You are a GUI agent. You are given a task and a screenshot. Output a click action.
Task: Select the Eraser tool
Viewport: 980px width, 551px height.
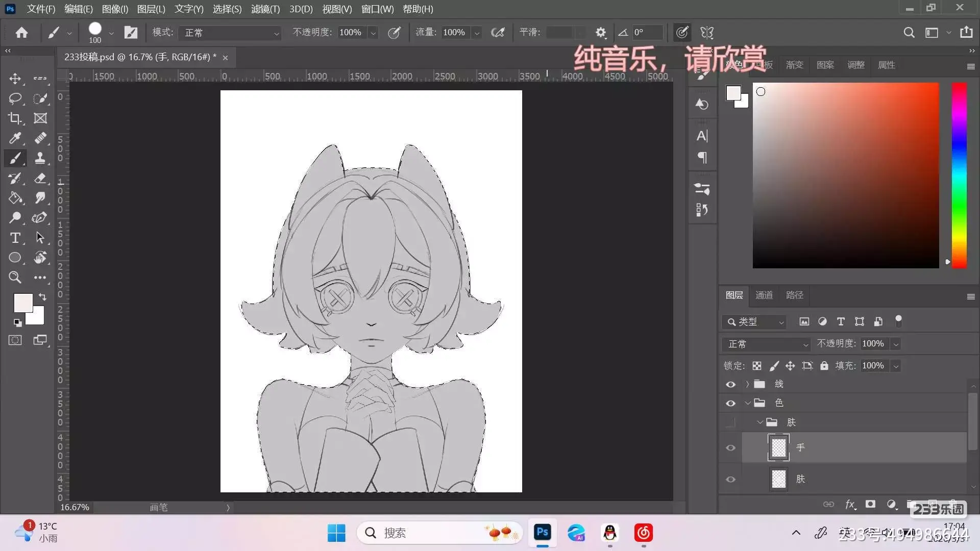pos(40,178)
